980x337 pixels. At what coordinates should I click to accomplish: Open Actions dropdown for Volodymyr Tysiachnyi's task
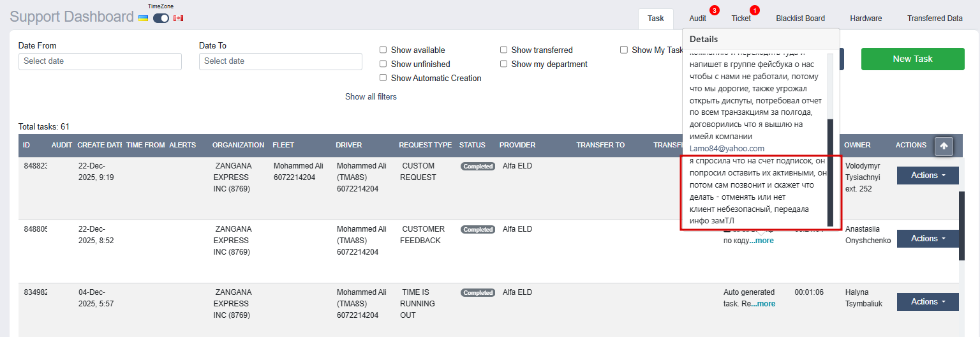(928, 176)
